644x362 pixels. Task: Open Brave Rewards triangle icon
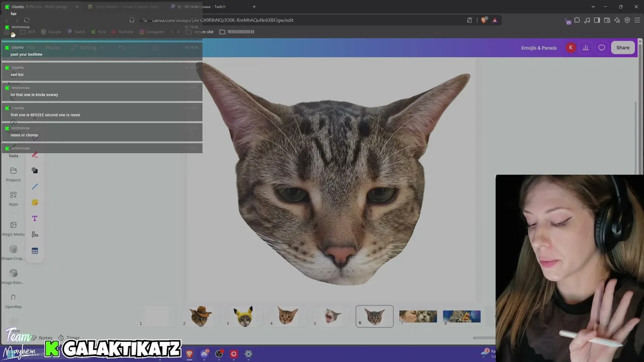coord(495,20)
